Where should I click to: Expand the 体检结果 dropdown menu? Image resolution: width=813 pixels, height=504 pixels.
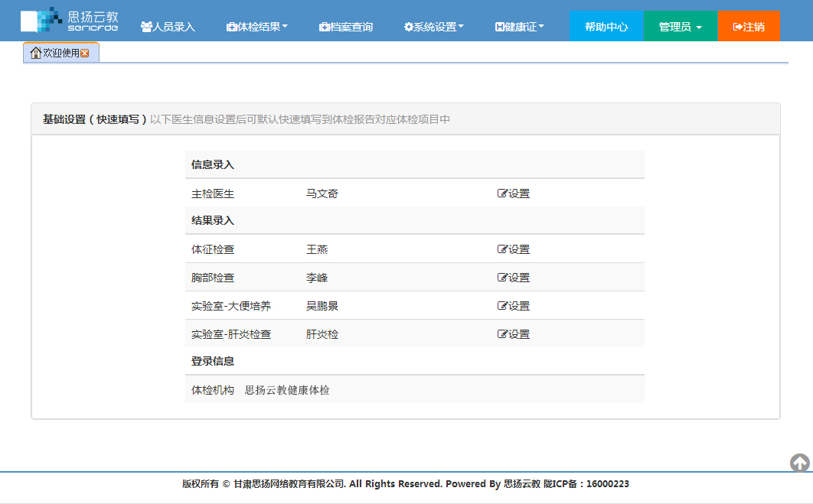[257, 27]
